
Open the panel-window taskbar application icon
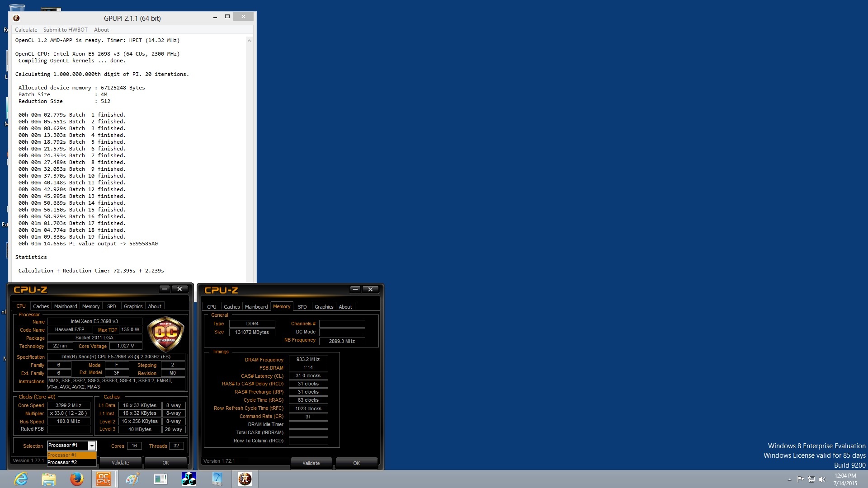coord(160,479)
